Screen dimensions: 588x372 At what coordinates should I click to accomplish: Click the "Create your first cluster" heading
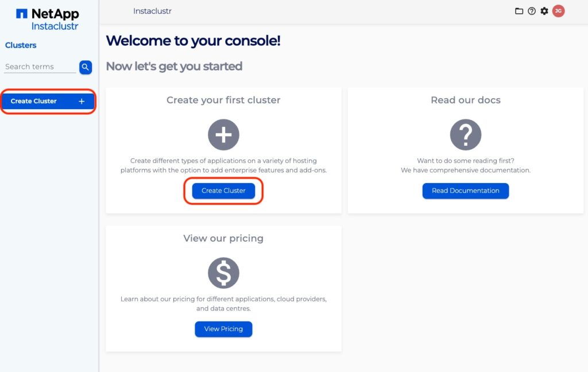coord(223,100)
